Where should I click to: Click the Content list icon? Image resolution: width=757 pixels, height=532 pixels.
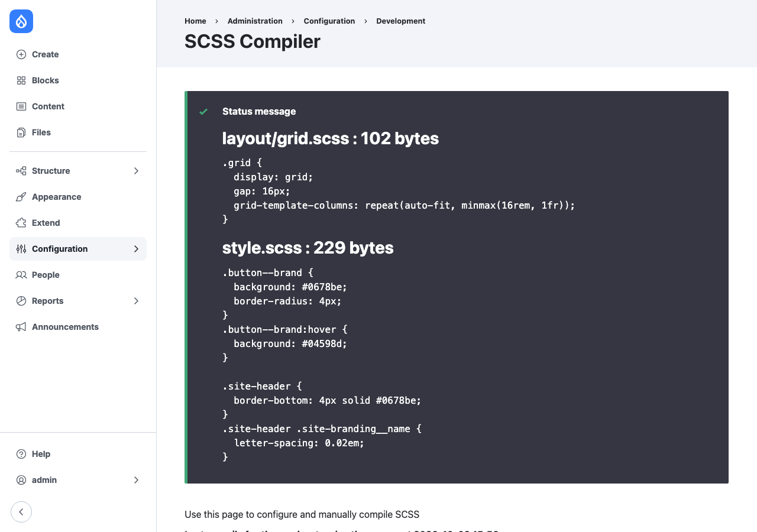(21, 106)
